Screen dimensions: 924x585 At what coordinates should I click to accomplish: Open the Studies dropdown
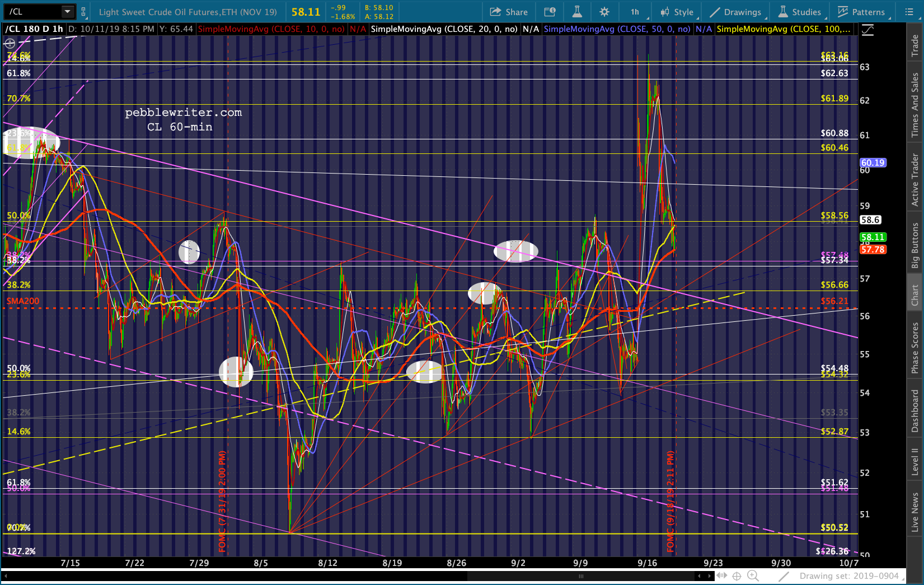801,12
